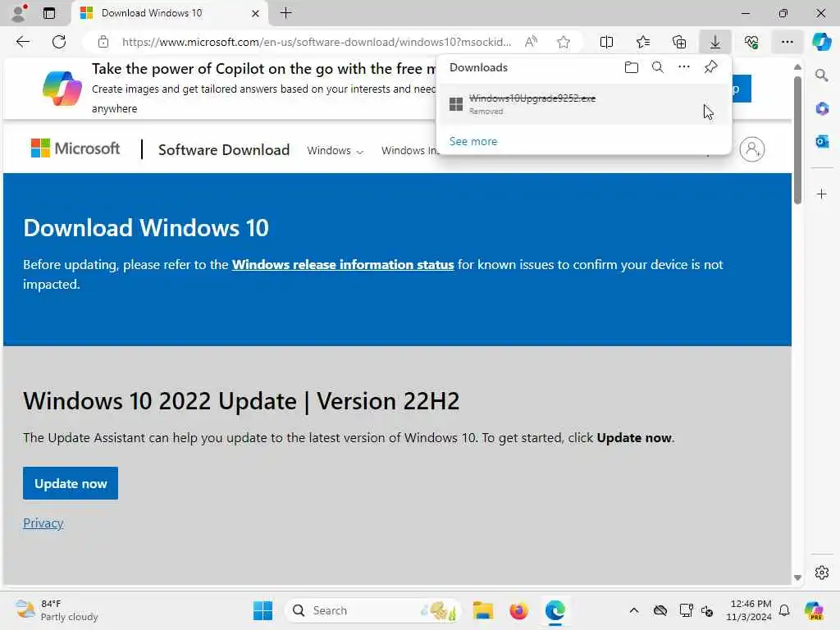Open Copilot icon in Edge toolbar
The image size is (840, 630).
[x=821, y=42]
